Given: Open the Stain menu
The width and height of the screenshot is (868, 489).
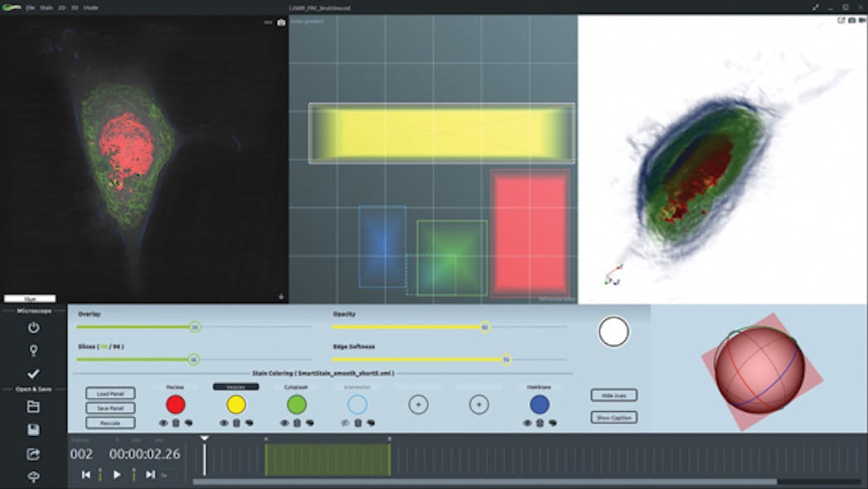Looking at the screenshot, I should [x=46, y=6].
